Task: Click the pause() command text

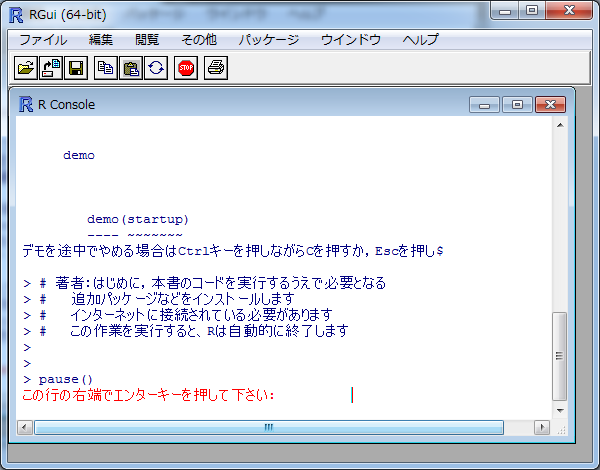Action: click(x=65, y=379)
